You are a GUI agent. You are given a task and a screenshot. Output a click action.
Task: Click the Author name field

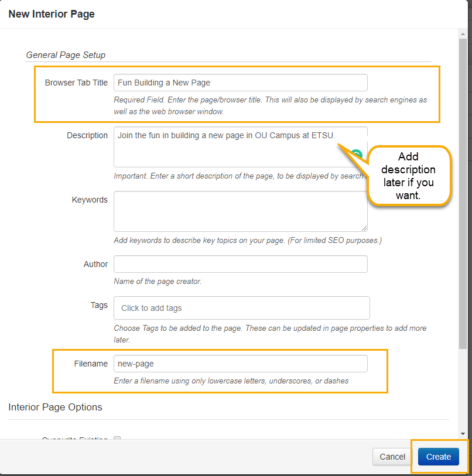point(240,264)
